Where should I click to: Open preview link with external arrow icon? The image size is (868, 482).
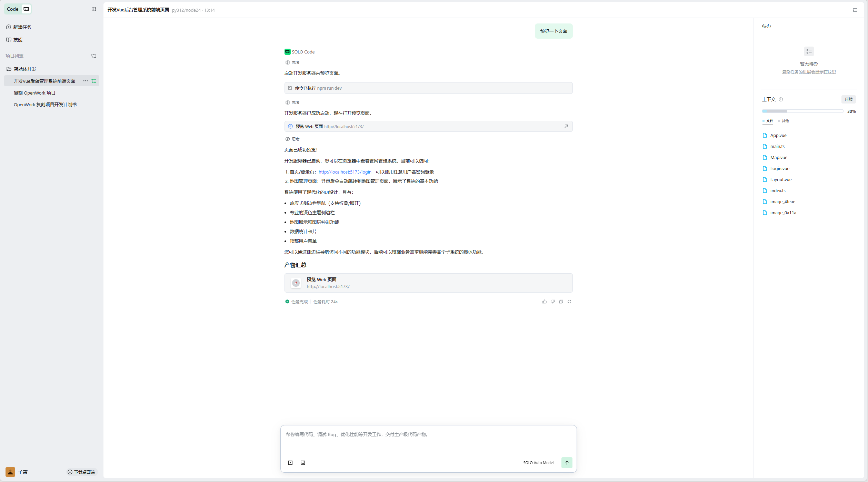tap(566, 126)
